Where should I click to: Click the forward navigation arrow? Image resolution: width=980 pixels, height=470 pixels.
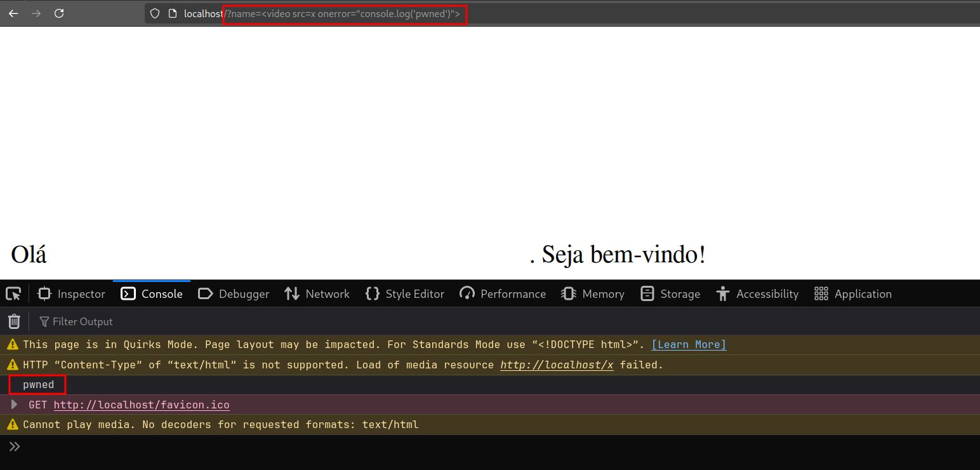36,13
